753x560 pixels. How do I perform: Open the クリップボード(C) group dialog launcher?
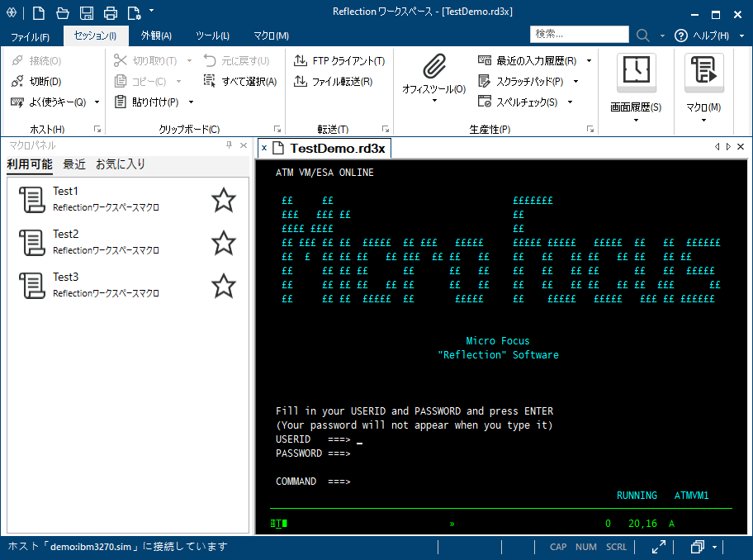pos(277,129)
